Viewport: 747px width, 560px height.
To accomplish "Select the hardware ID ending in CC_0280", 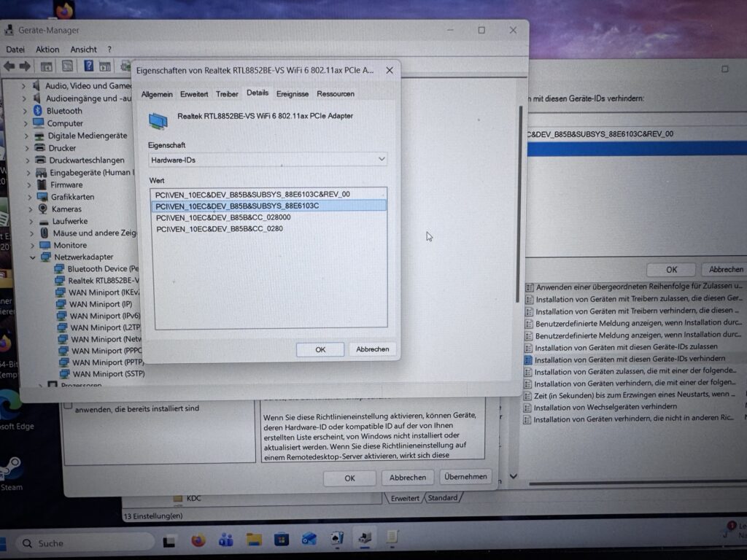I will click(x=219, y=229).
